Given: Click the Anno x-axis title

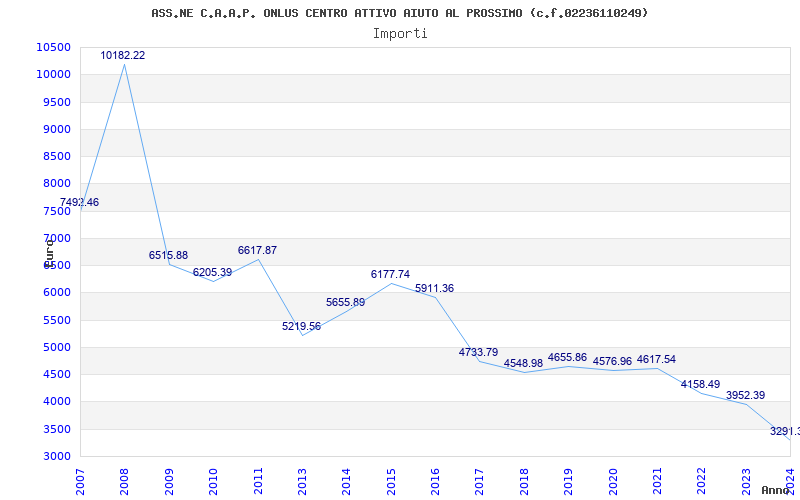Looking at the screenshot, I should pyautogui.click(x=775, y=490).
